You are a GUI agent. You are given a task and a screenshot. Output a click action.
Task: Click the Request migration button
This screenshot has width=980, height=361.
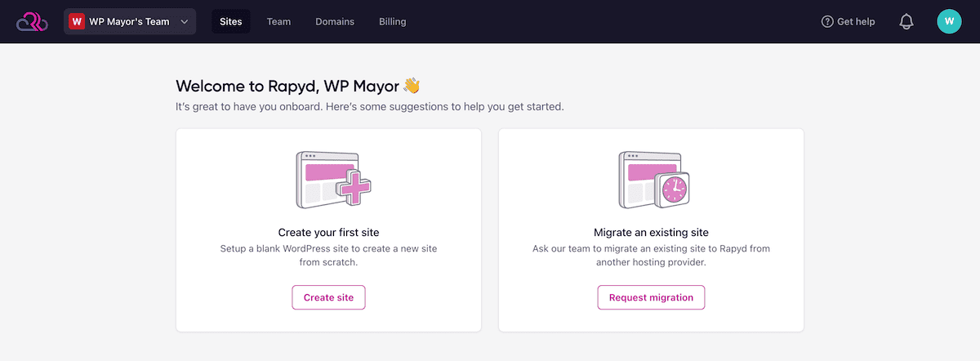(651, 297)
